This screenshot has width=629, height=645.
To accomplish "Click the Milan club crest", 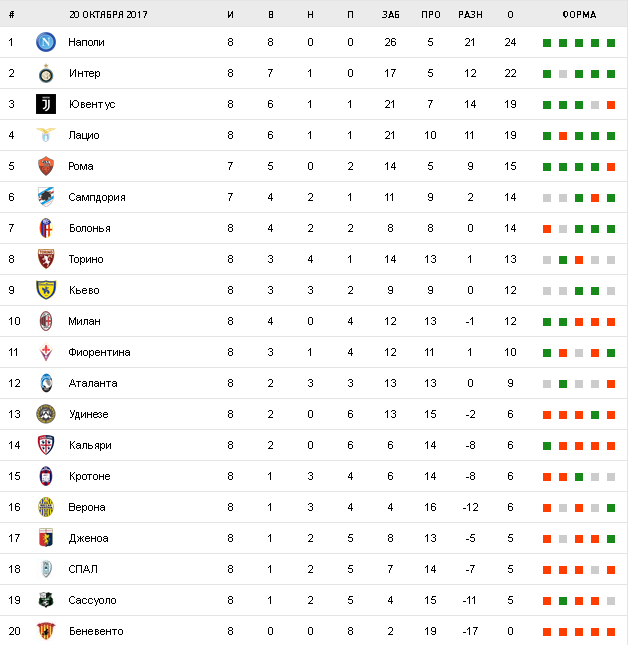I will 45,321.
